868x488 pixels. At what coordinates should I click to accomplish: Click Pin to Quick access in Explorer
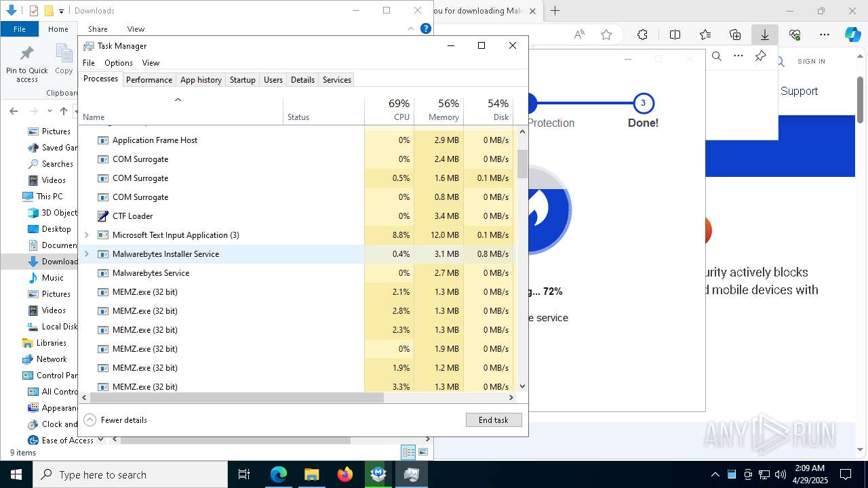[x=27, y=64]
